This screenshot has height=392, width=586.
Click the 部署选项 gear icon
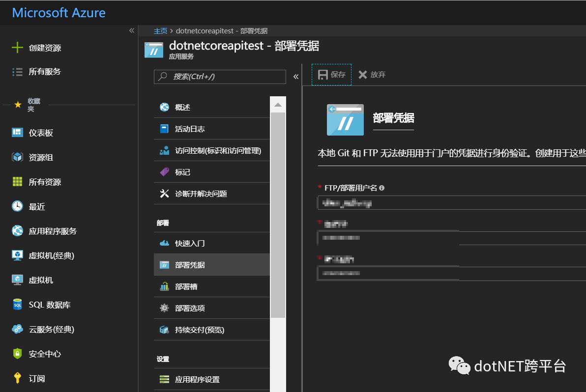(x=164, y=308)
